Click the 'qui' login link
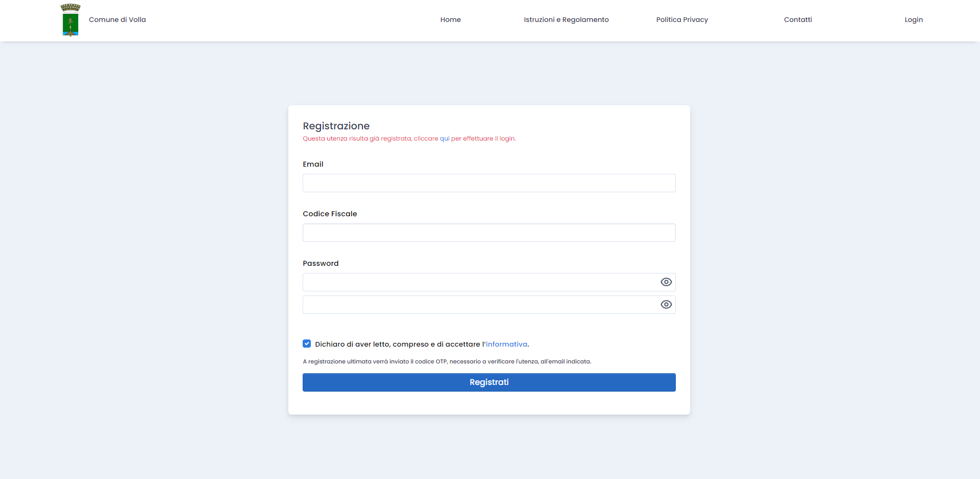This screenshot has height=479, width=980. click(445, 139)
